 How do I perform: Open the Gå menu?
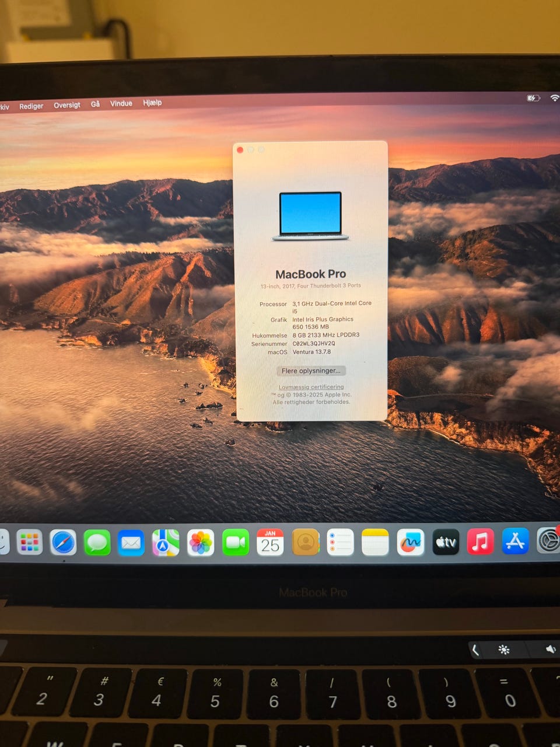(95, 104)
